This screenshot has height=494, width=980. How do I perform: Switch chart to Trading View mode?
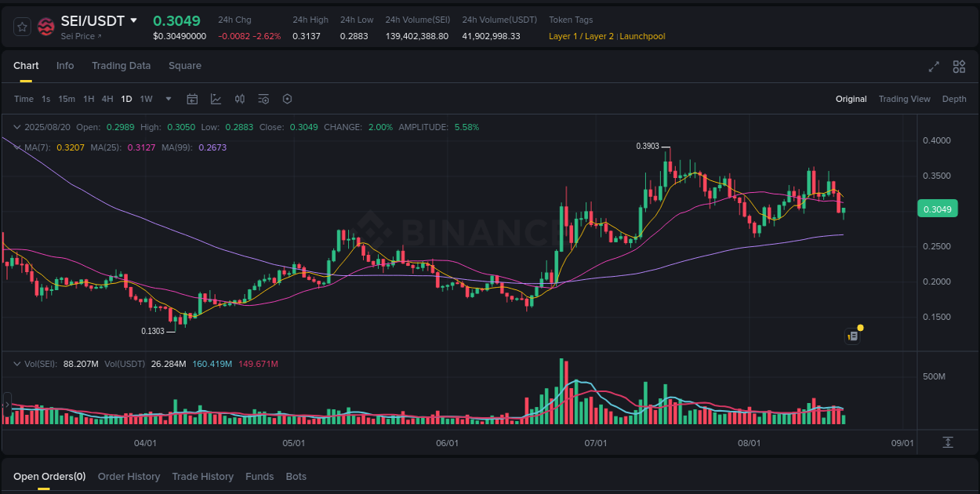coord(904,99)
